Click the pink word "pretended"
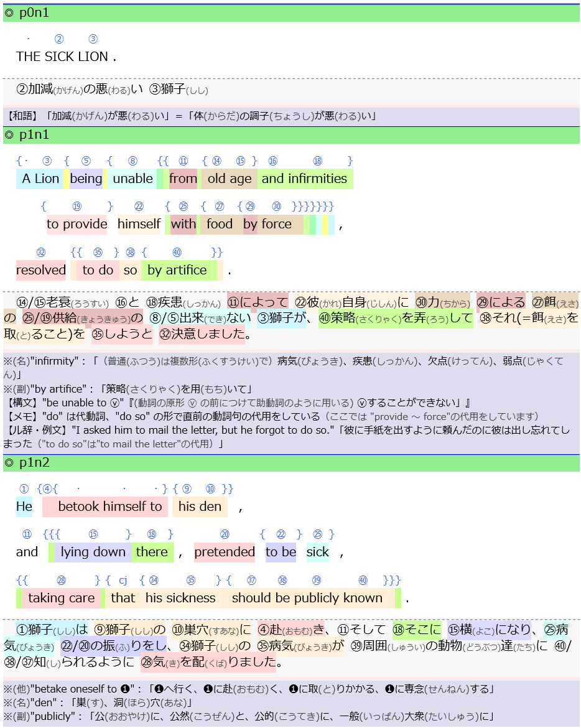 coord(225,552)
